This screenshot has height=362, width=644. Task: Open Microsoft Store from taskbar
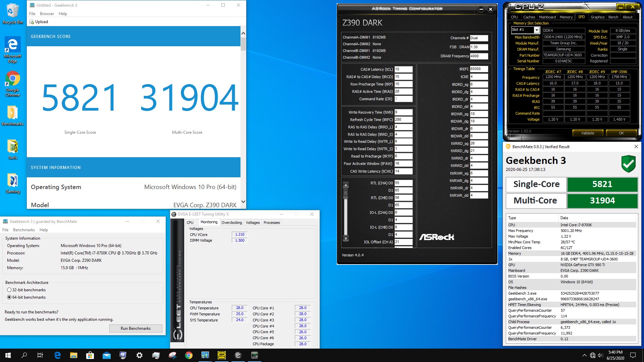[90, 355]
